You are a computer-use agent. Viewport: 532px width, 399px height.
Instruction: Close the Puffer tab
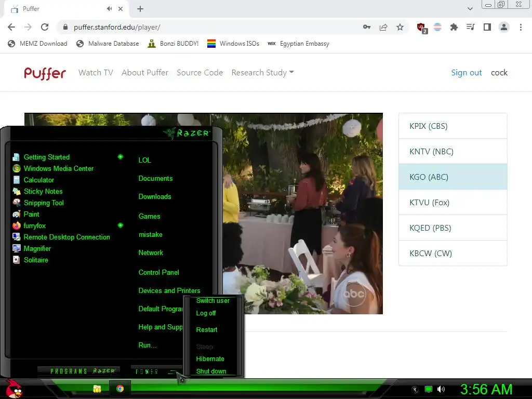121,9
